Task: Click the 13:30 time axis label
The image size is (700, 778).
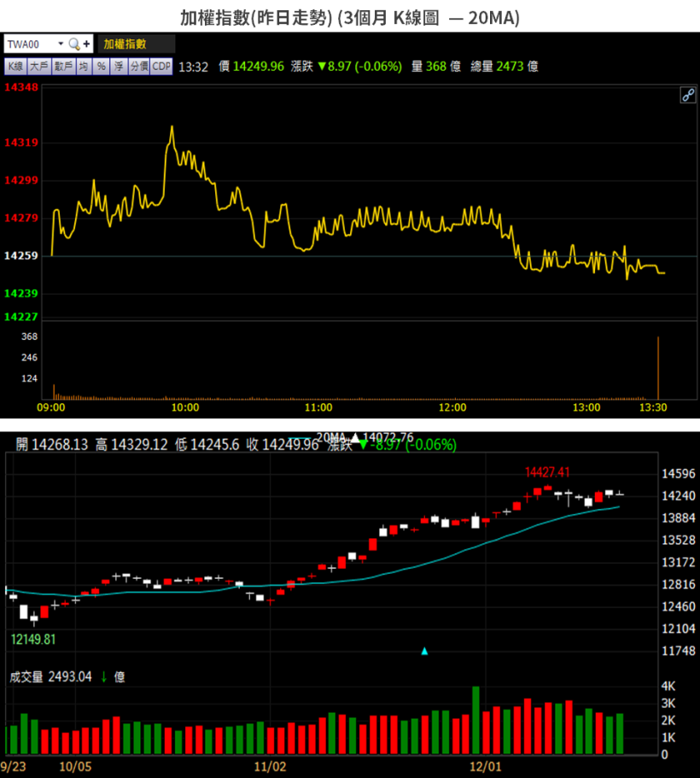Action: [x=653, y=407]
